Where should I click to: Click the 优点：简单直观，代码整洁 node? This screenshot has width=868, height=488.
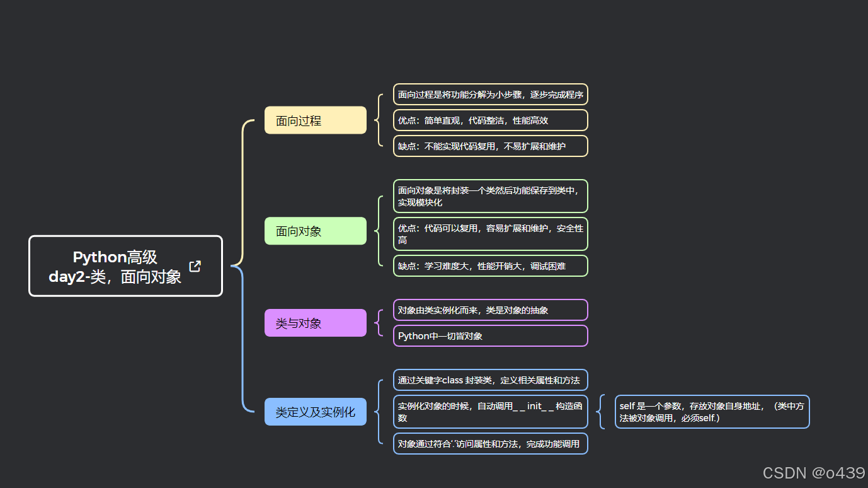point(490,120)
